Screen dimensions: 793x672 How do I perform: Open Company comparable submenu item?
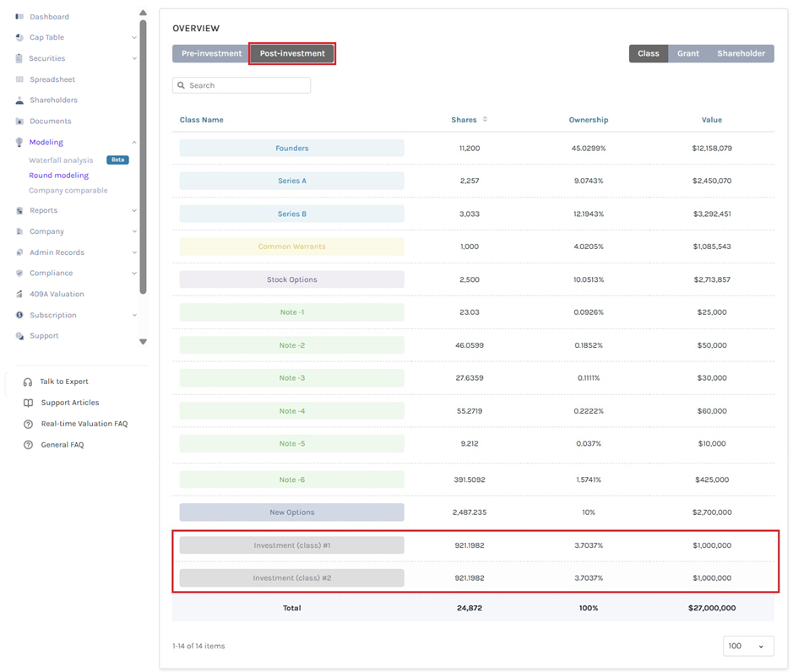click(x=68, y=191)
